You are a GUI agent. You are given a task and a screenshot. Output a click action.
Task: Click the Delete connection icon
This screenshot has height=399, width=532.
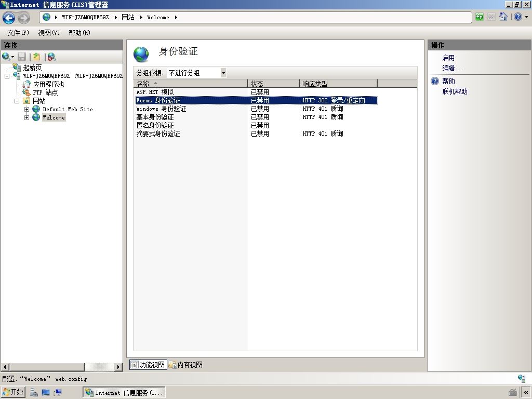(51, 57)
